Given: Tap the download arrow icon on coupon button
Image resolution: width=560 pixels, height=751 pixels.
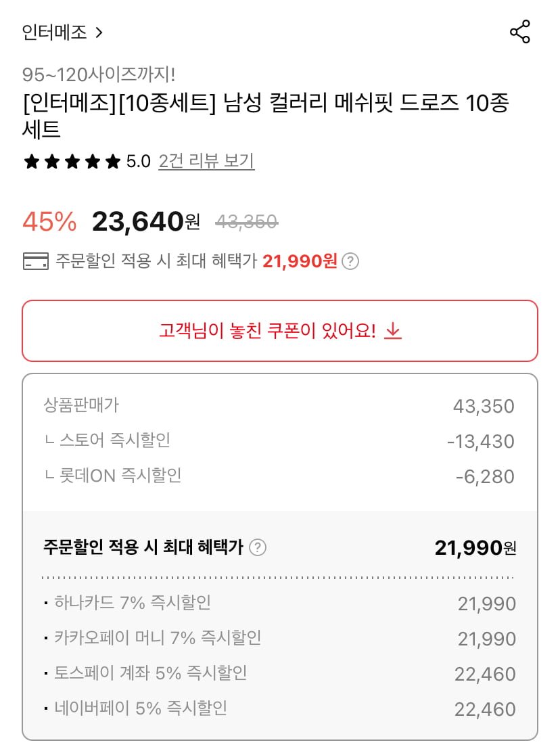Looking at the screenshot, I should [393, 331].
